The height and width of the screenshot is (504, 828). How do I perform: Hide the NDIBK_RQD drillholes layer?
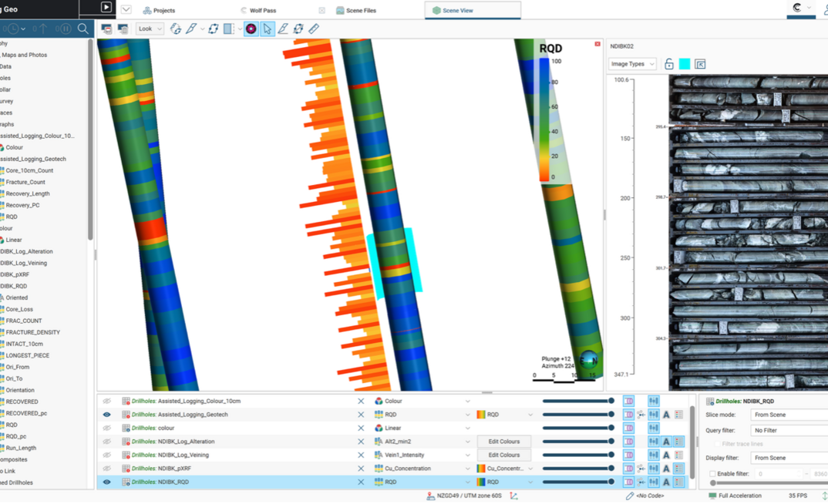click(106, 482)
